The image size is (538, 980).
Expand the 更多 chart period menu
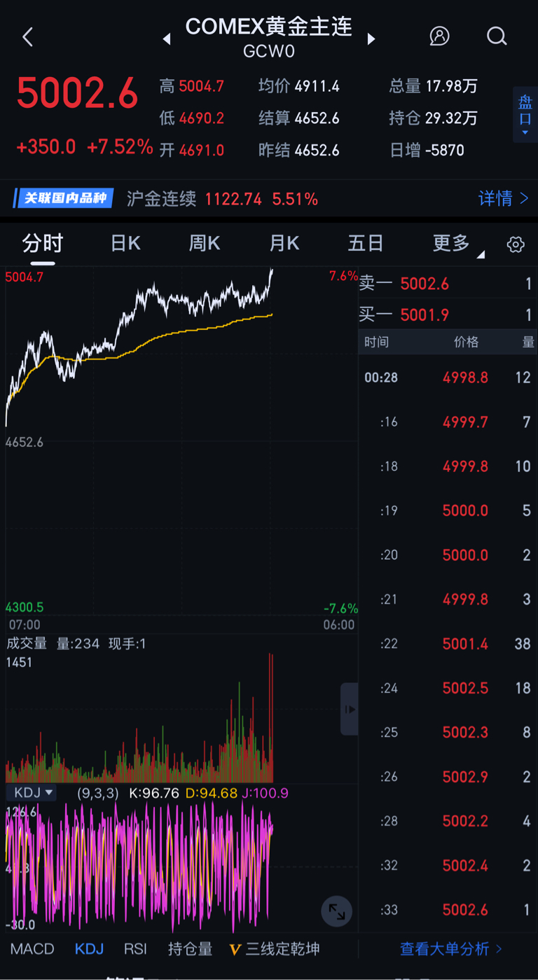pyautogui.click(x=458, y=244)
